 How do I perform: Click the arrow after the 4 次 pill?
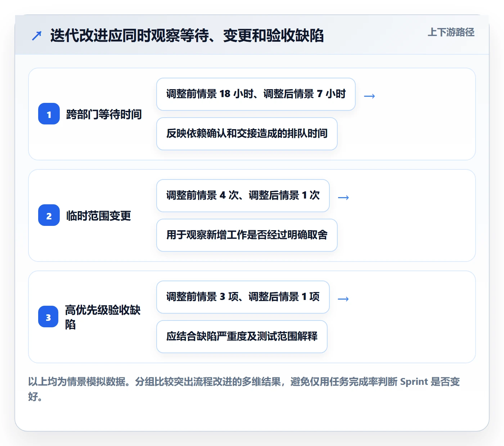coord(344,197)
